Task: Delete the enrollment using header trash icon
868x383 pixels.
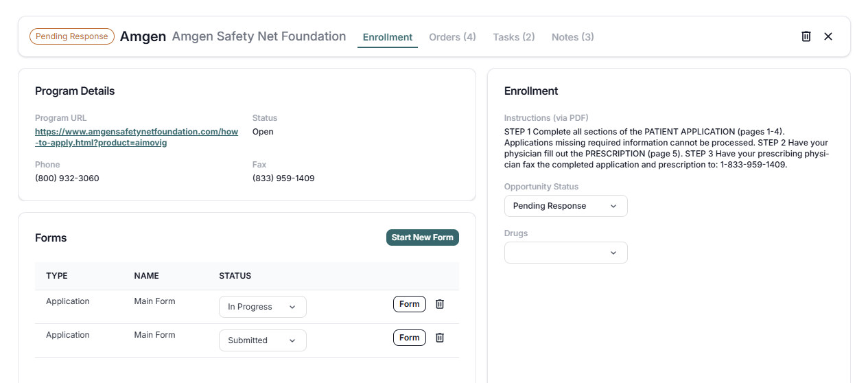Action: pos(806,36)
